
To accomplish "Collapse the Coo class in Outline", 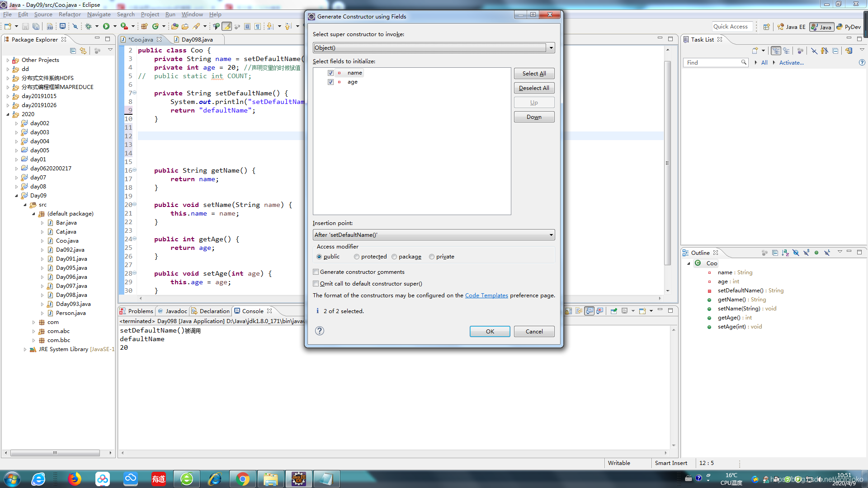I will pos(689,263).
